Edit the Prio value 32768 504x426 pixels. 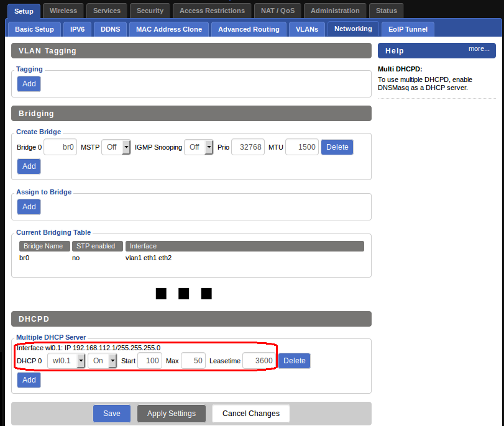(248, 147)
